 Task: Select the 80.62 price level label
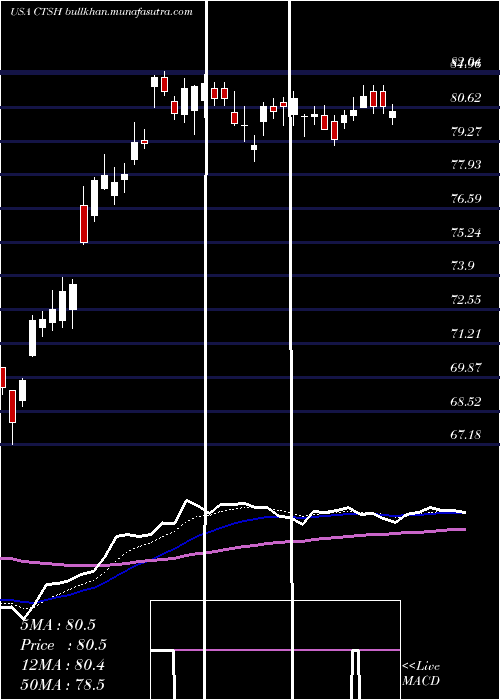click(466, 97)
